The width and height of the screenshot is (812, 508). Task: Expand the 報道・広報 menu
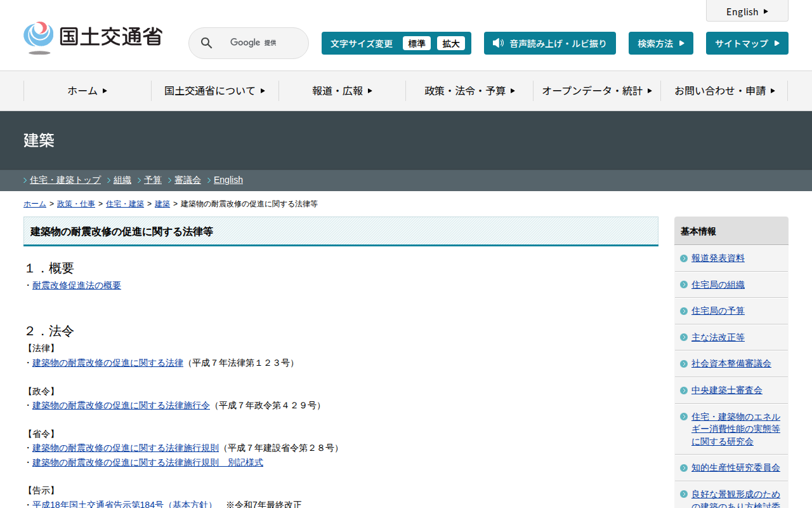click(342, 91)
